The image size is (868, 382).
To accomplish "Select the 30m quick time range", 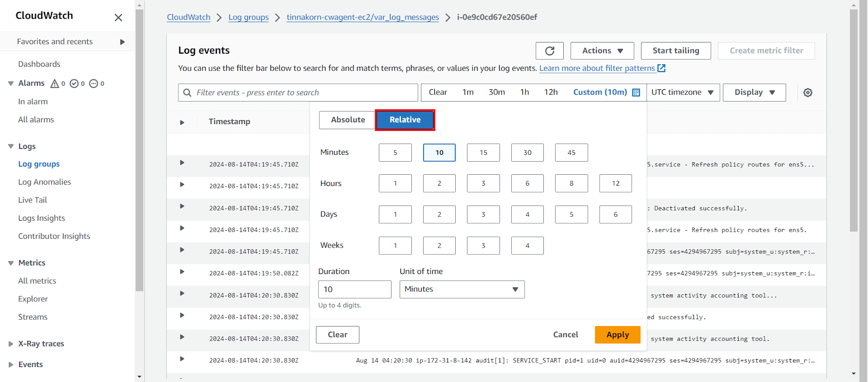I will (497, 92).
